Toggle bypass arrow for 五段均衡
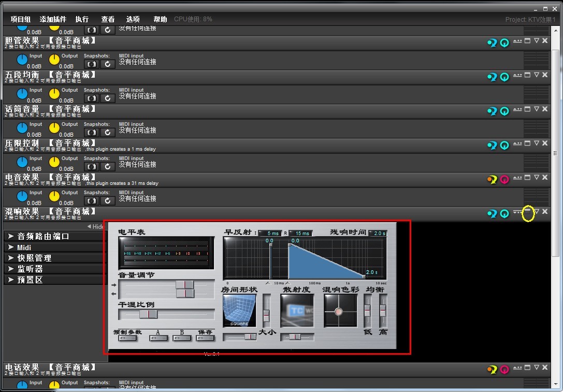The height and width of the screenshot is (392, 563). pyautogui.click(x=492, y=77)
